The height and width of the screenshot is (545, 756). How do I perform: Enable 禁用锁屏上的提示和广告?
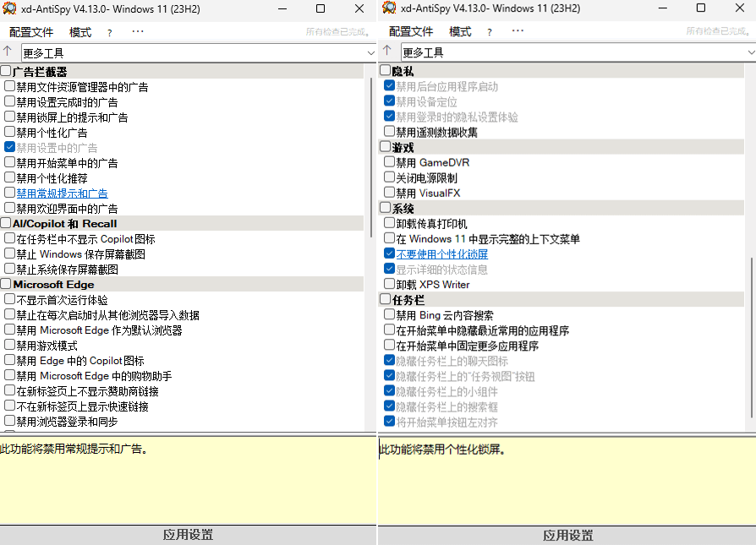pos(9,117)
